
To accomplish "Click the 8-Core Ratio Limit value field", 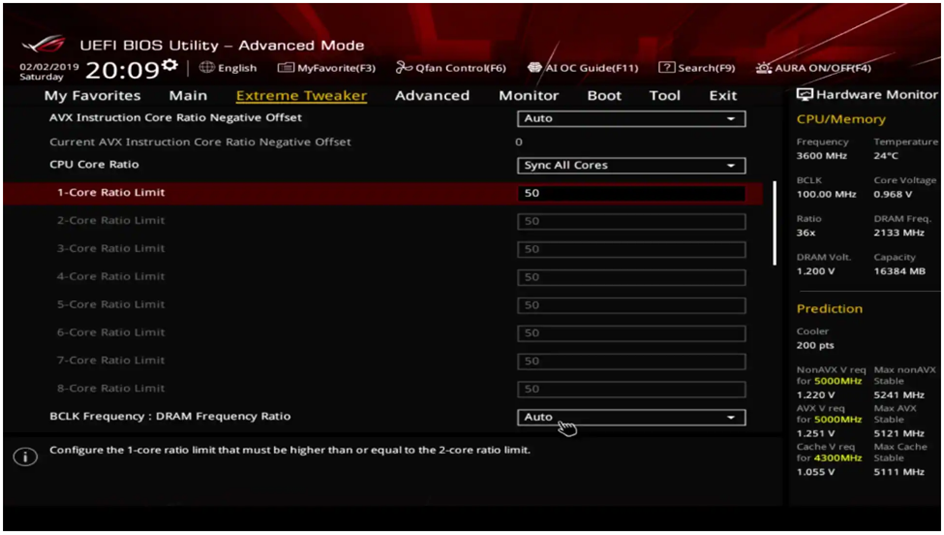I will pos(631,389).
